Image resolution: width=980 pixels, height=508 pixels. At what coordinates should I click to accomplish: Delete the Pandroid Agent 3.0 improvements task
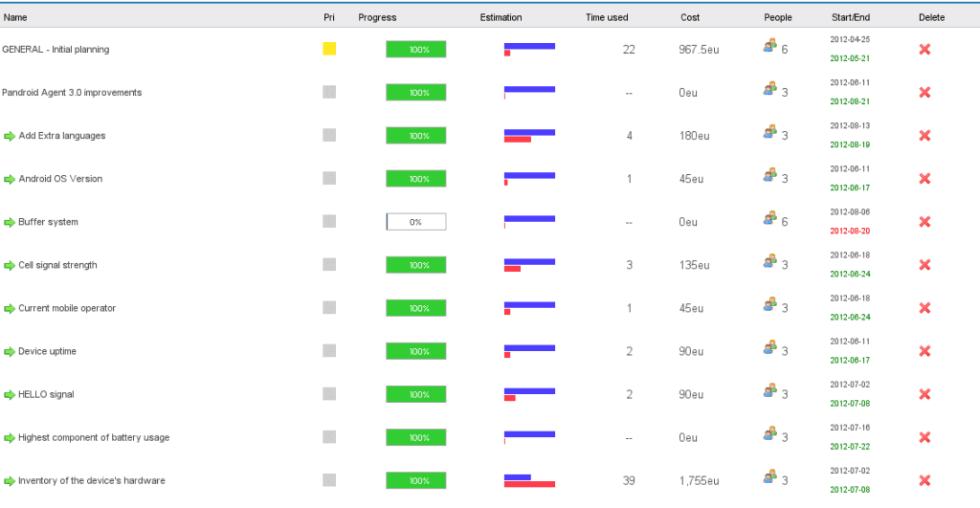click(924, 93)
